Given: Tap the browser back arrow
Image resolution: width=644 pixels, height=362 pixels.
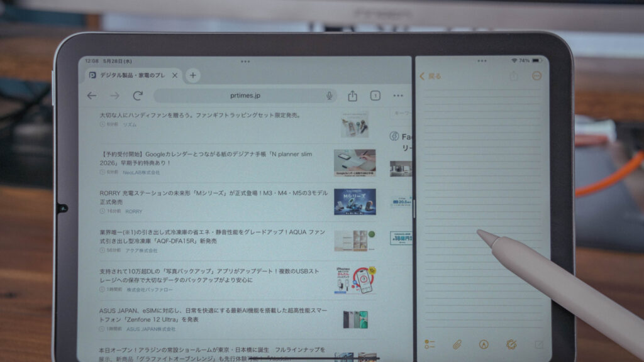Looking at the screenshot, I should click(x=92, y=96).
